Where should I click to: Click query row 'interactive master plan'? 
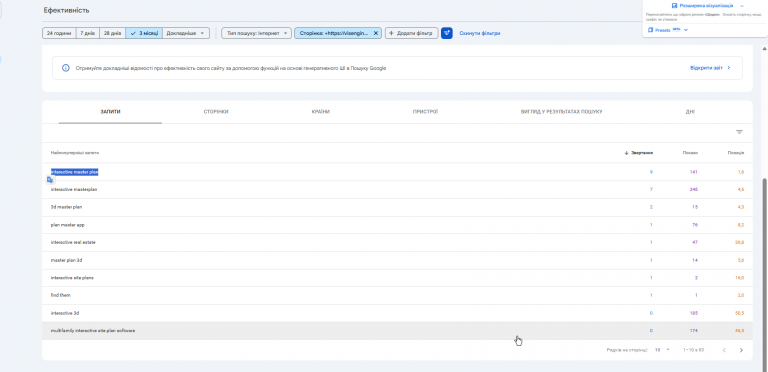point(397,172)
